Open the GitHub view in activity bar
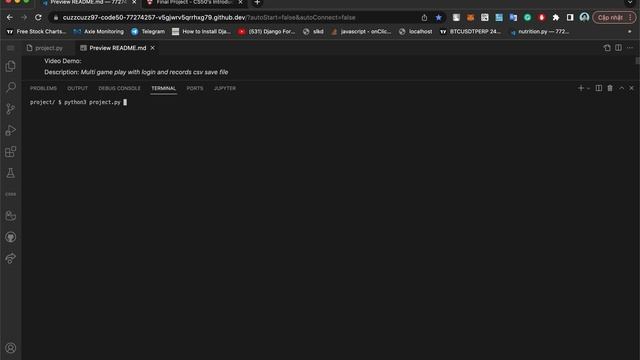This screenshot has height=360, width=640. [11, 237]
